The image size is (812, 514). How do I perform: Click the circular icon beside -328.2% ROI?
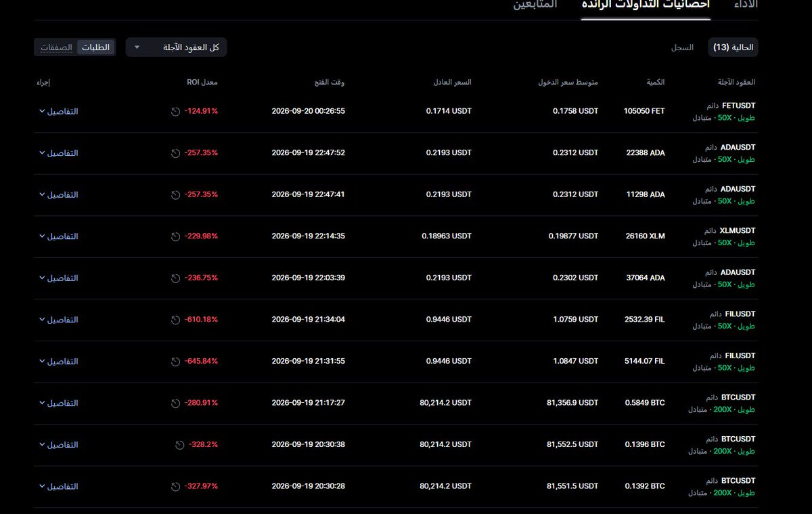click(179, 445)
